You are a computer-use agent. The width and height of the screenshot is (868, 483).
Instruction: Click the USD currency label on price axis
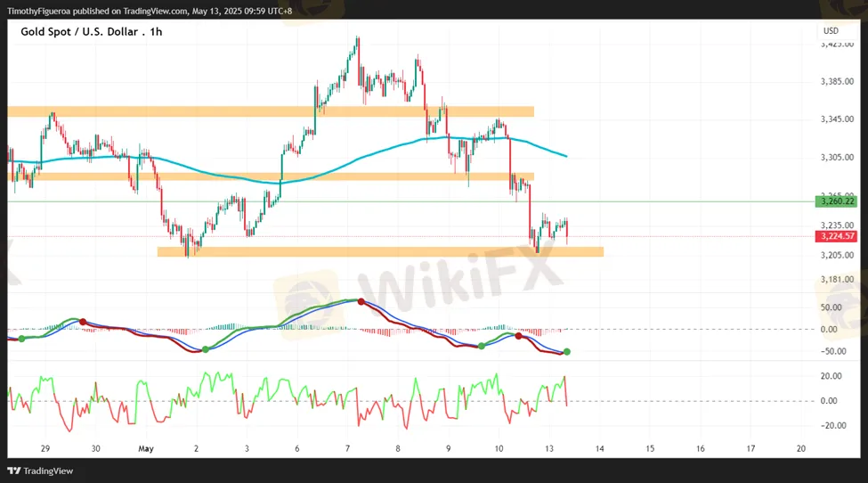click(x=831, y=31)
